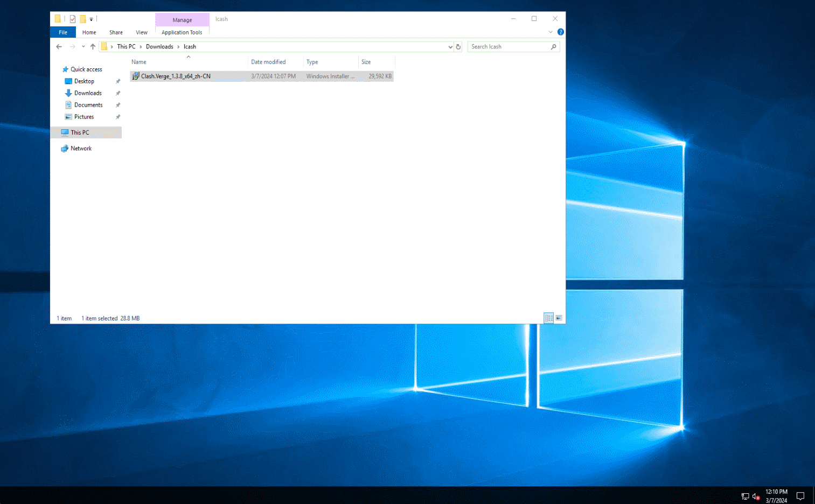Open the recent locations dropdown arrow
815x504 pixels.
(x=83, y=47)
